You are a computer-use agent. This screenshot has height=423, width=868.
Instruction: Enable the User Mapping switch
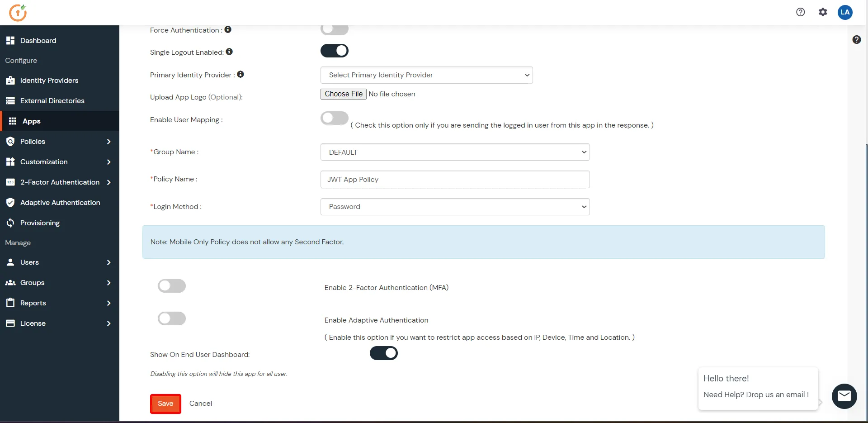click(335, 119)
